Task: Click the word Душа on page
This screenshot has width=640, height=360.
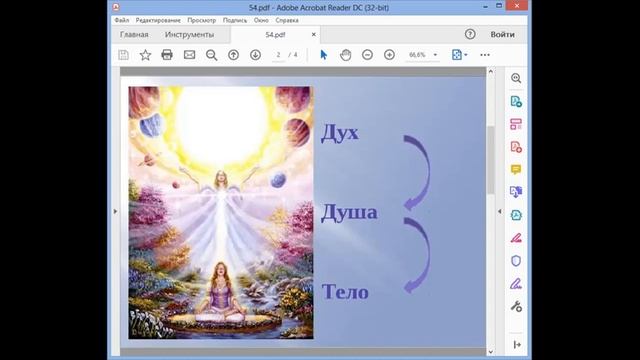Action: (x=349, y=213)
